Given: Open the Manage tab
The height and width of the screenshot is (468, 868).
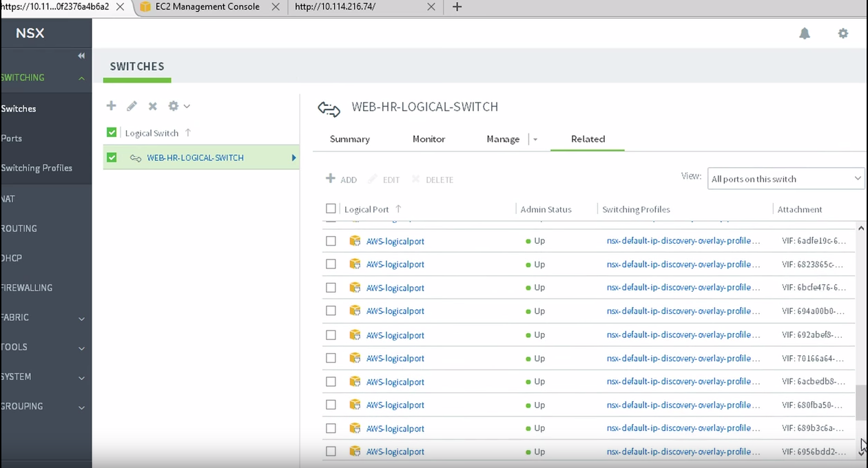Looking at the screenshot, I should coord(503,139).
